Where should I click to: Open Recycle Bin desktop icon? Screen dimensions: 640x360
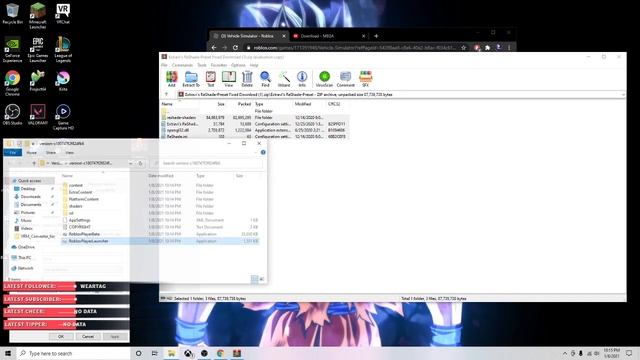12,14
